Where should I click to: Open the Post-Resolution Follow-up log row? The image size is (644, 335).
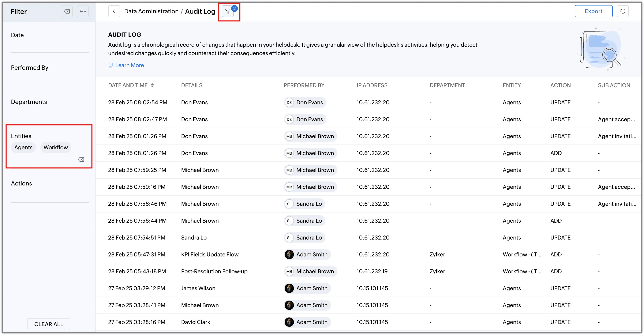[x=214, y=271]
